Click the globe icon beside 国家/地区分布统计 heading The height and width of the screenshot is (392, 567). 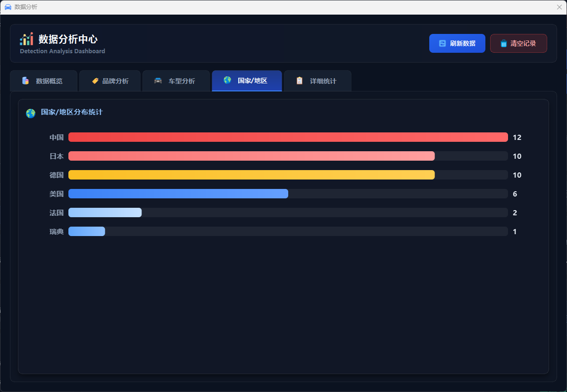click(31, 113)
